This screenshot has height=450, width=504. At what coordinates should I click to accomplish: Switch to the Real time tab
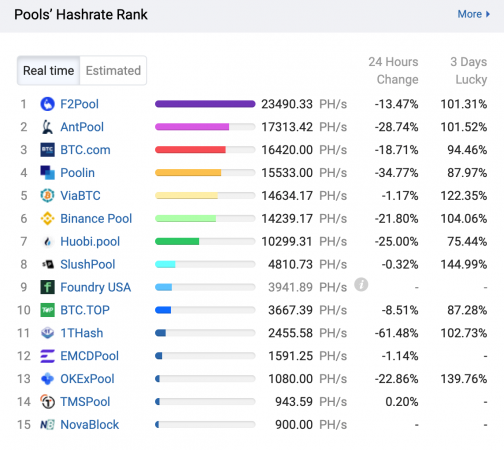pyautogui.click(x=49, y=71)
